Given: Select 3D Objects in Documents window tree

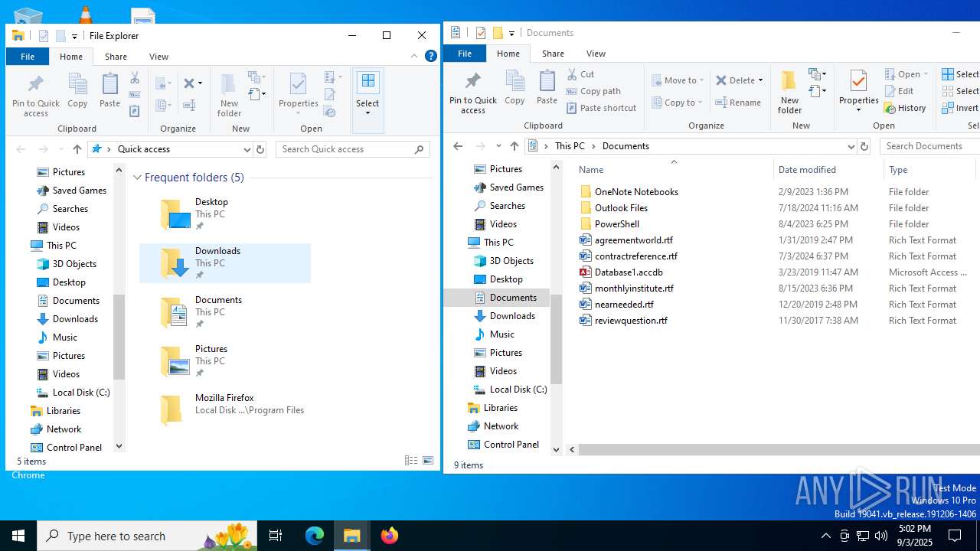Looking at the screenshot, I should [511, 261].
